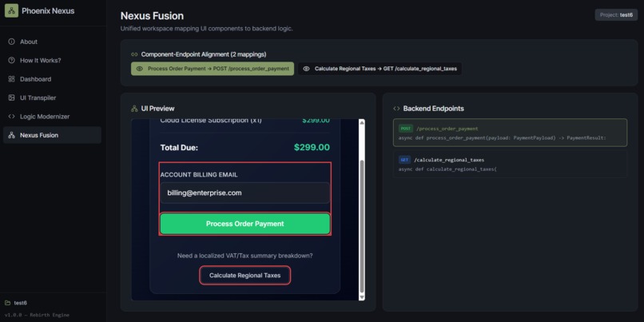Click the async def process_order_payment signature line
This screenshot has width=644, height=322.
[x=502, y=137]
